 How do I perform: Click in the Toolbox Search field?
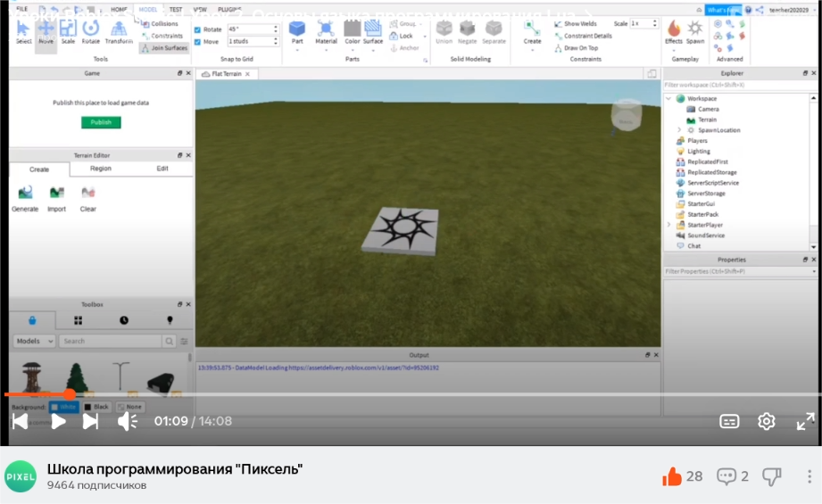pyautogui.click(x=110, y=341)
